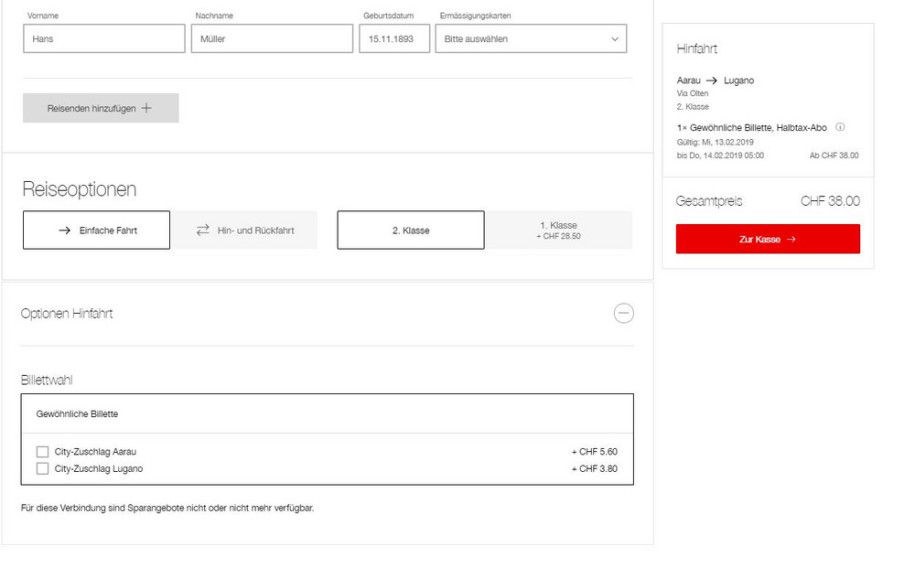The width and height of the screenshot is (915, 568).
Task: Click the Nachname field containing Müller
Action: pos(272,39)
